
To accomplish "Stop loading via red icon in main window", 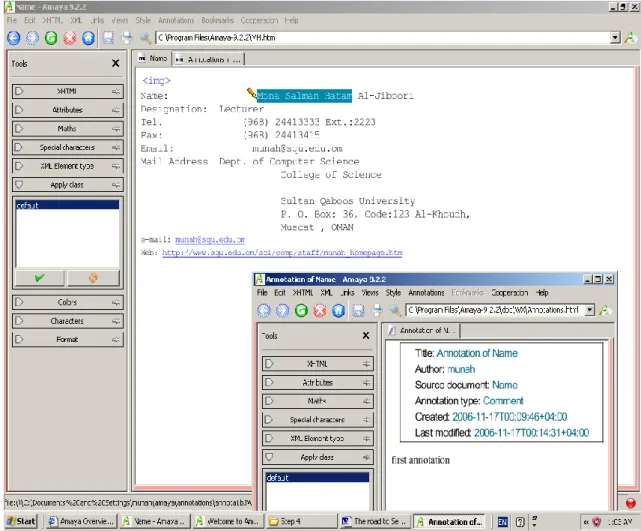I will coord(69,38).
